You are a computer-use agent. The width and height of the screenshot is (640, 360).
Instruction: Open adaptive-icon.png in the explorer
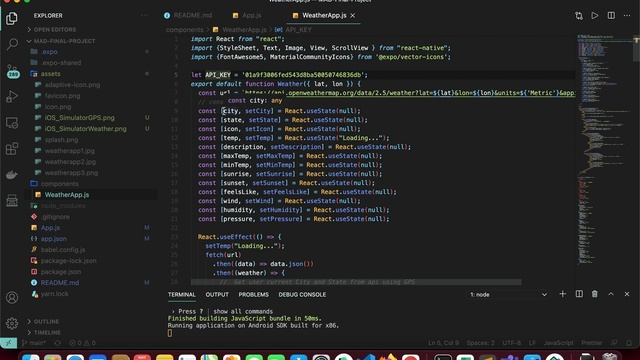tap(72, 85)
